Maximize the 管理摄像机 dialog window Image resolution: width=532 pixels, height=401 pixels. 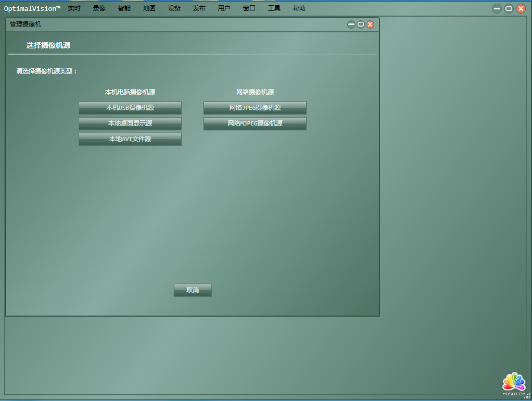pyautogui.click(x=361, y=24)
